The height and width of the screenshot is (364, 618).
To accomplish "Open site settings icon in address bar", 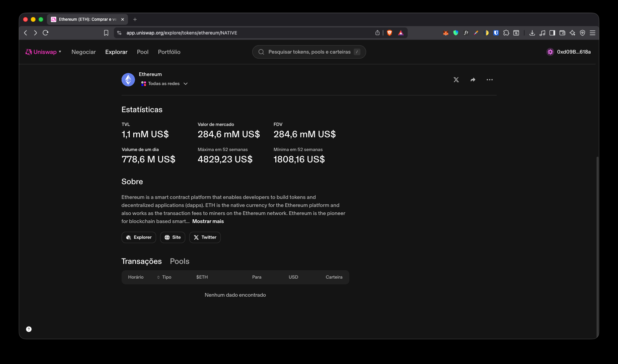I will [119, 33].
